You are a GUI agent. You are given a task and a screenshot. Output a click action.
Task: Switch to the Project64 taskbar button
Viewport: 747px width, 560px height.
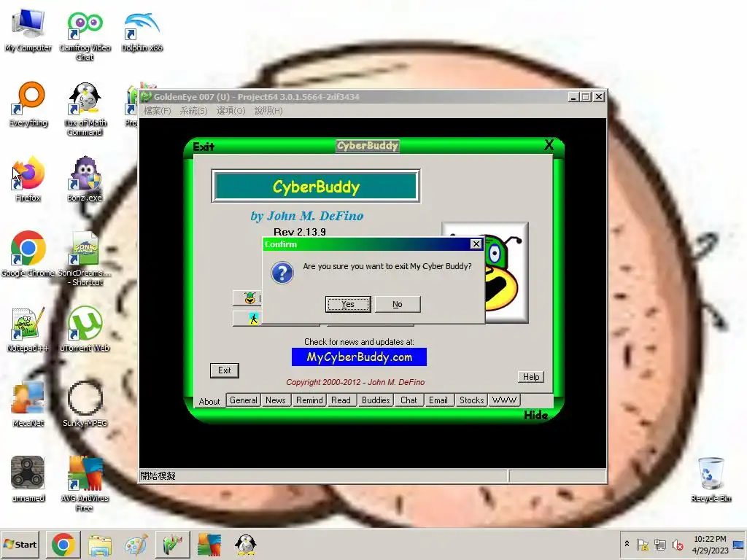point(172,544)
